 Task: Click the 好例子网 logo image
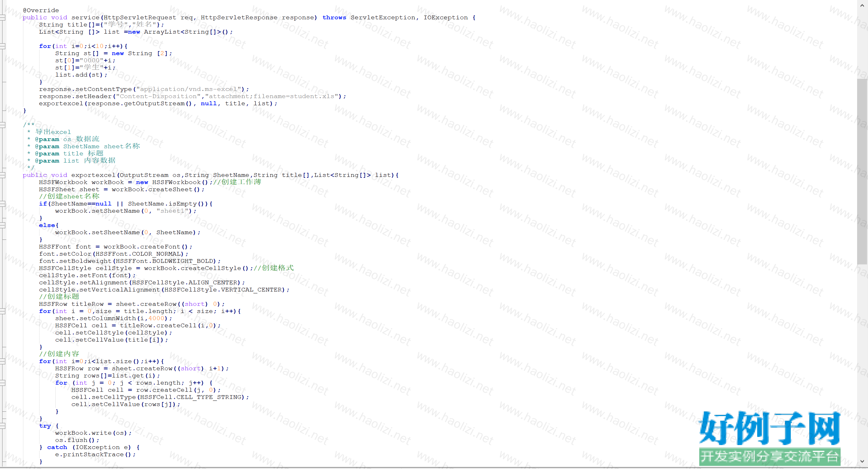[769, 438]
